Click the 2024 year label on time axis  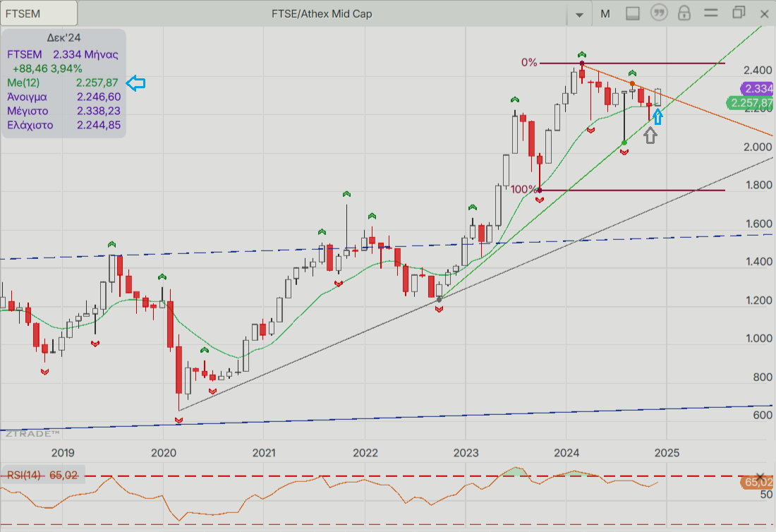click(566, 453)
